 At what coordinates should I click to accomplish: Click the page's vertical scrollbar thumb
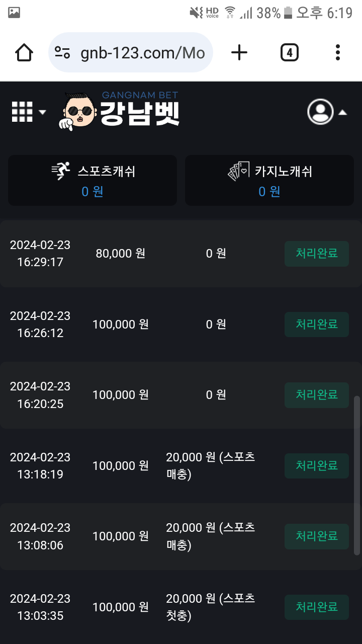click(357, 475)
